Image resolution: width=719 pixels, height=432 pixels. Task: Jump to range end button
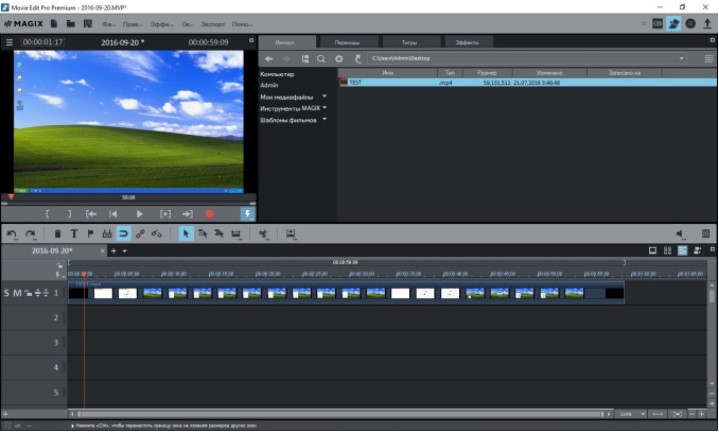pyautogui.click(x=187, y=214)
